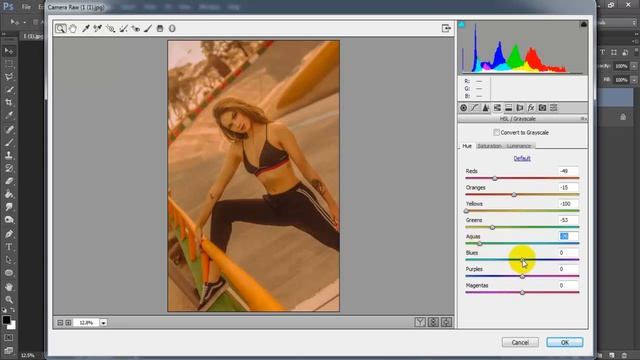Image resolution: width=640 pixels, height=360 pixels.
Task: Select the Adjustment Brush tool
Action: (148, 29)
